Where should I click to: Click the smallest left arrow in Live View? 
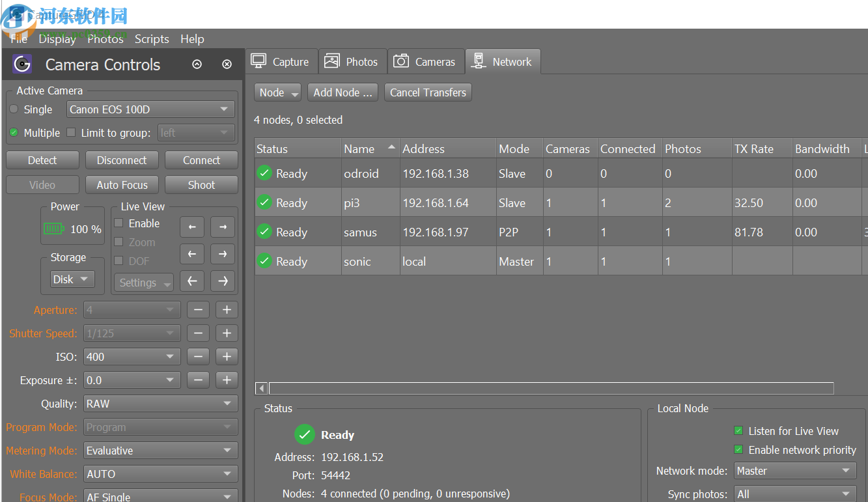tap(192, 227)
